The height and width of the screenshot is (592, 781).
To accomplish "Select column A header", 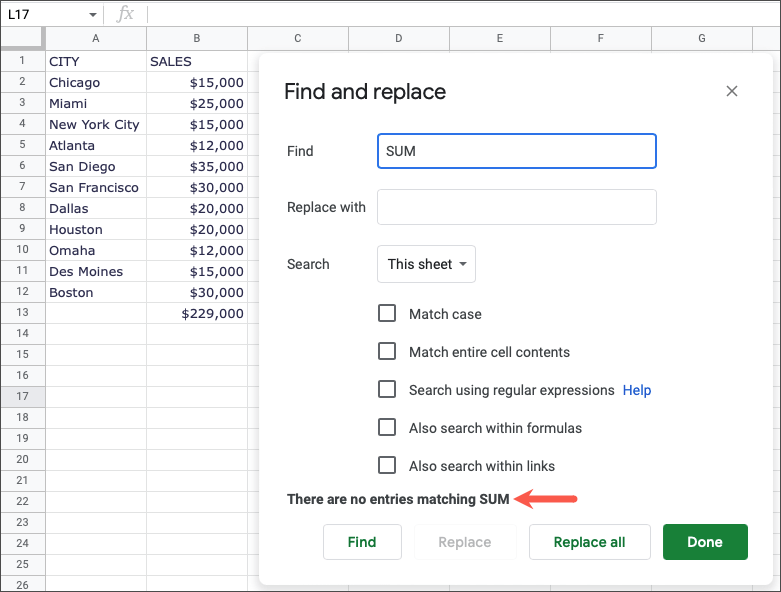I will point(96,38).
